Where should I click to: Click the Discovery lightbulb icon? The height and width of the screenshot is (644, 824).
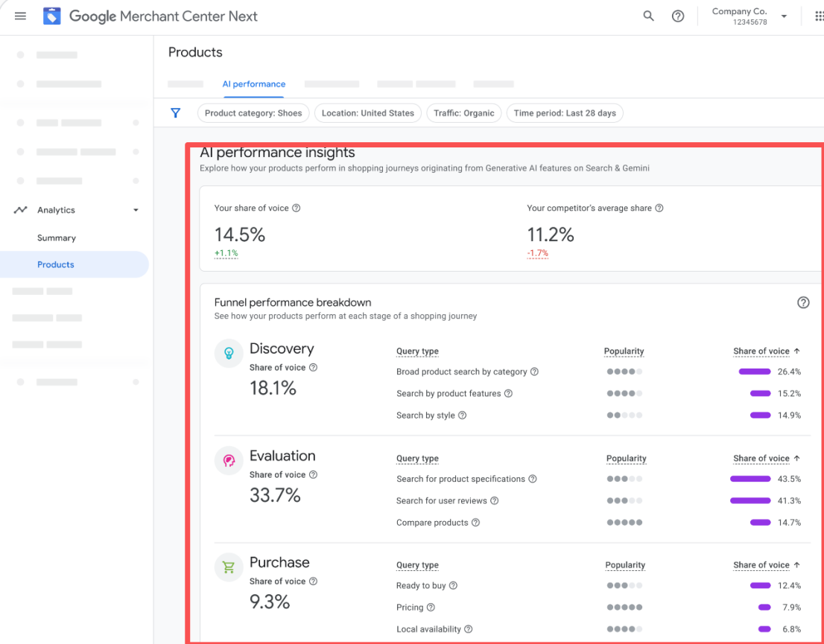pos(229,353)
